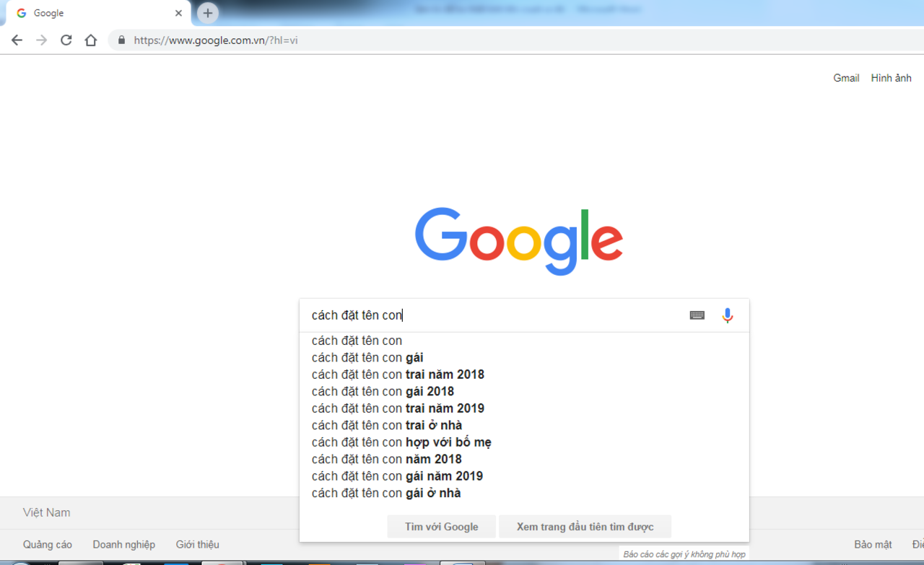Reload the page with the refresh icon

(x=66, y=40)
